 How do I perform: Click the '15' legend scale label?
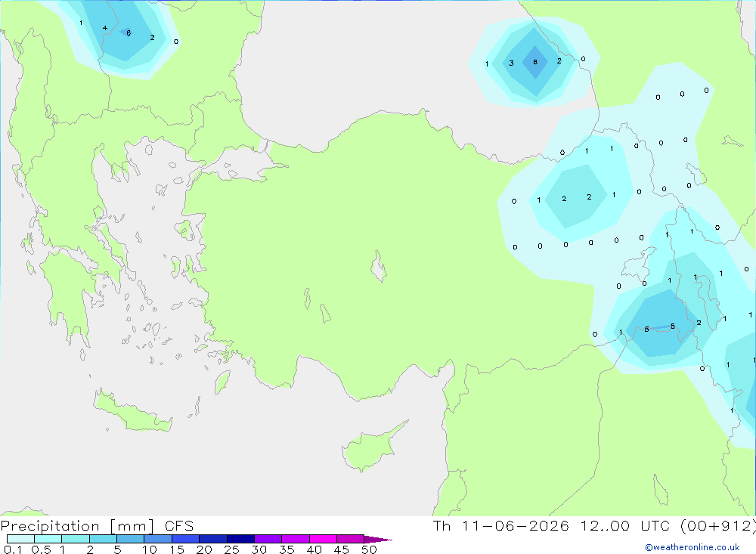tap(177, 549)
